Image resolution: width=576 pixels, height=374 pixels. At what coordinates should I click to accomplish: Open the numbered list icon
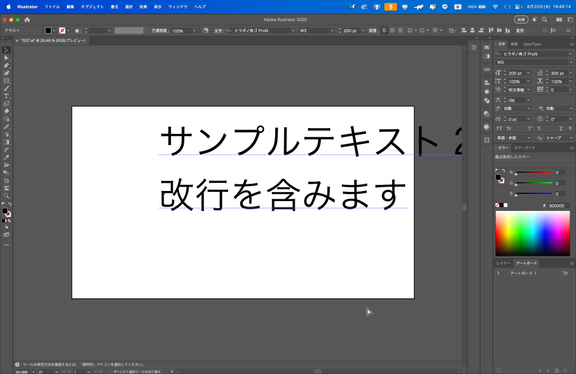pos(422,30)
